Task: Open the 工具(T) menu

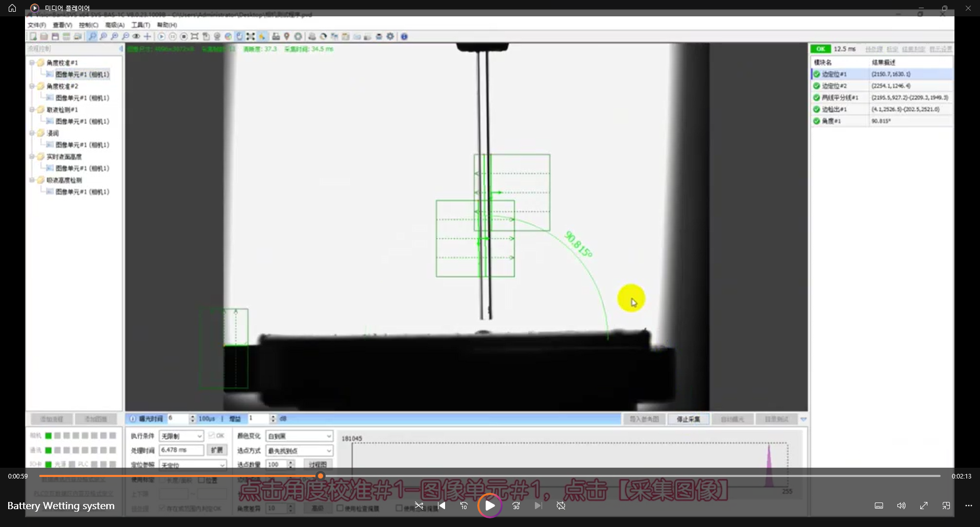Action: pyautogui.click(x=141, y=25)
